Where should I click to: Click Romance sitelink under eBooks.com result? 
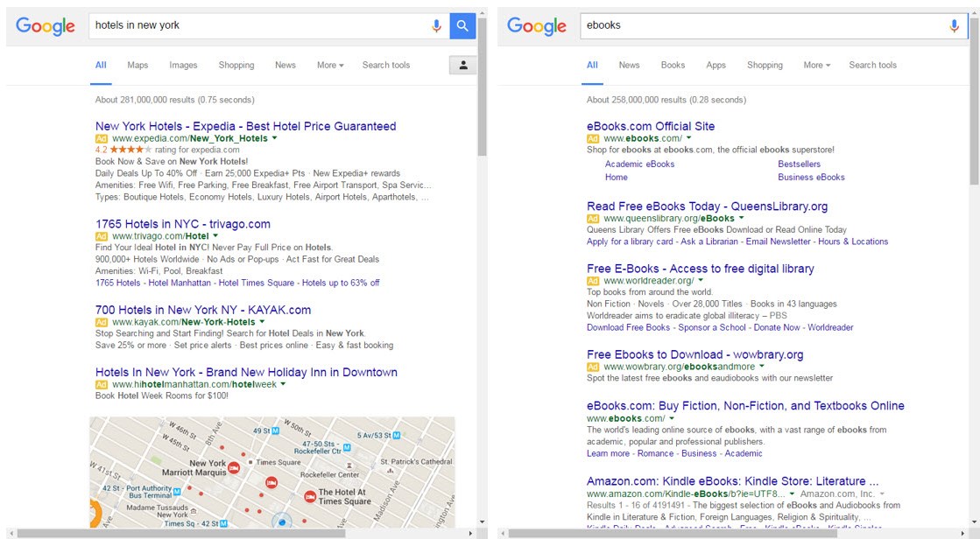[x=656, y=453]
